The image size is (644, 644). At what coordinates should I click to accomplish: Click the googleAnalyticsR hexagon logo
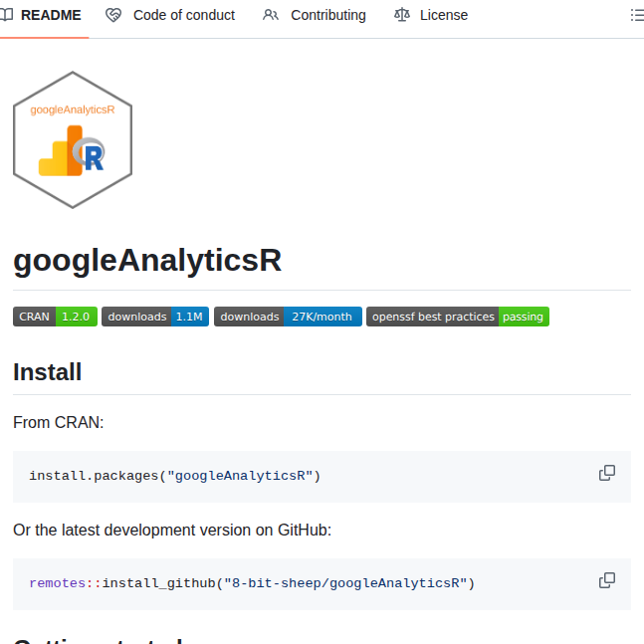[73, 139]
